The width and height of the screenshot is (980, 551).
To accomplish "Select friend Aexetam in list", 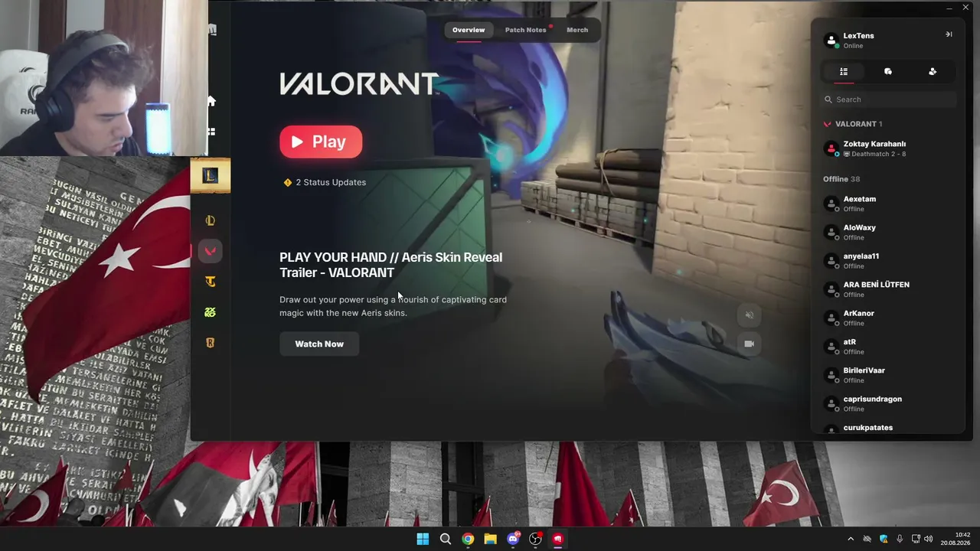I will click(888, 204).
